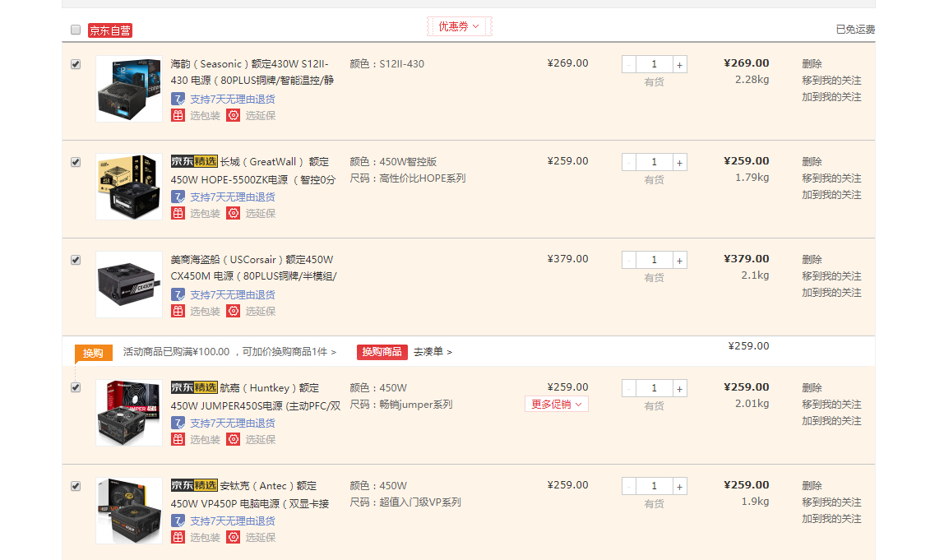Decrease quantity of Huntkey JUMPER450S
Screen dimensions: 944x560
pyautogui.click(x=629, y=388)
